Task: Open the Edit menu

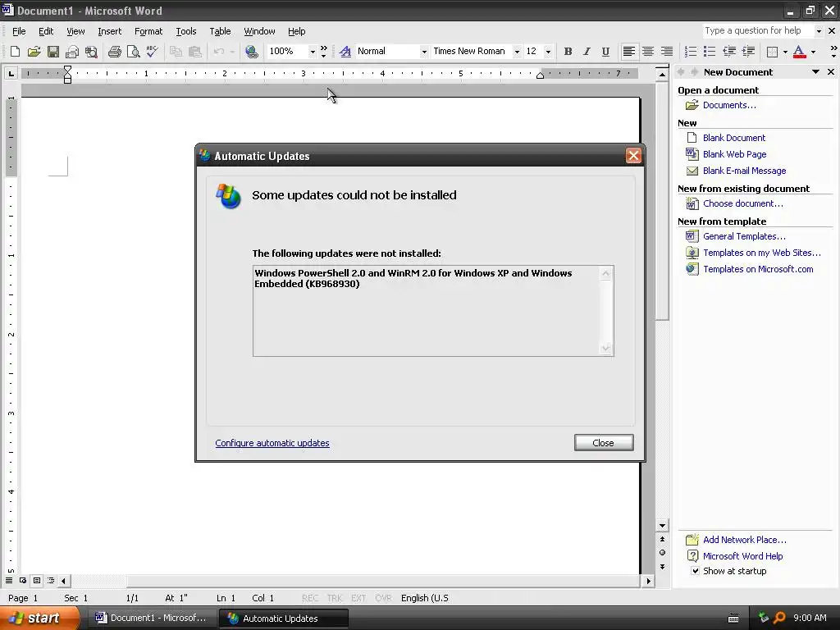Action: (46, 31)
